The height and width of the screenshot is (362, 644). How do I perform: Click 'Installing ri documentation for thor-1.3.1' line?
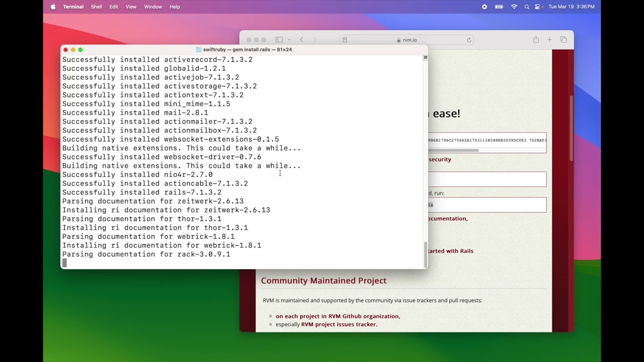tap(155, 228)
